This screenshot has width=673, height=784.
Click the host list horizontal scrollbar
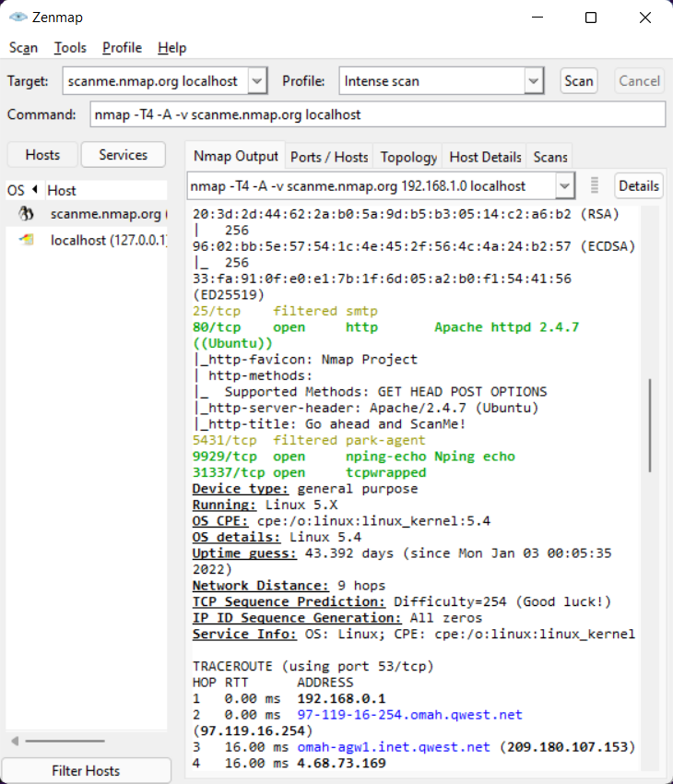65,741
